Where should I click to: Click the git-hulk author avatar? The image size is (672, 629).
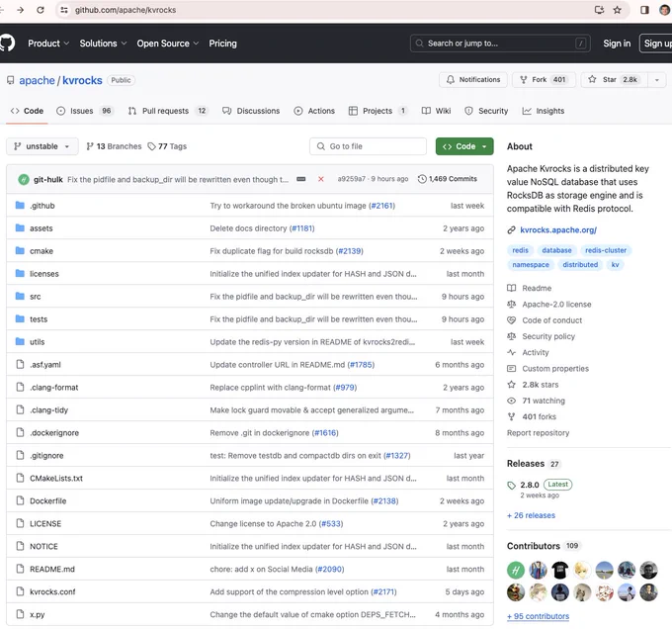click(x=24, y=179)
